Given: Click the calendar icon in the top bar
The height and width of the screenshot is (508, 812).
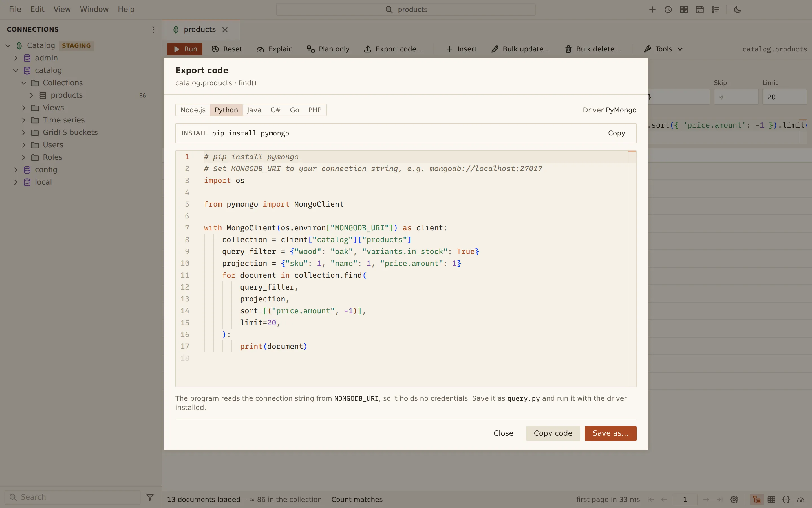Looking at the screenshot, I should (700, 10).
